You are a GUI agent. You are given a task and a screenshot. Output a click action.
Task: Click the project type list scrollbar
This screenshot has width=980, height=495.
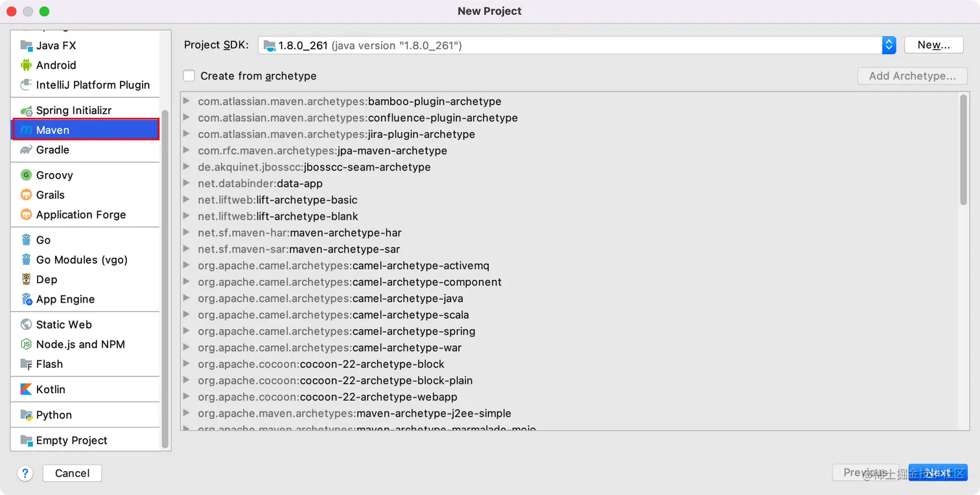coord(165,279)
